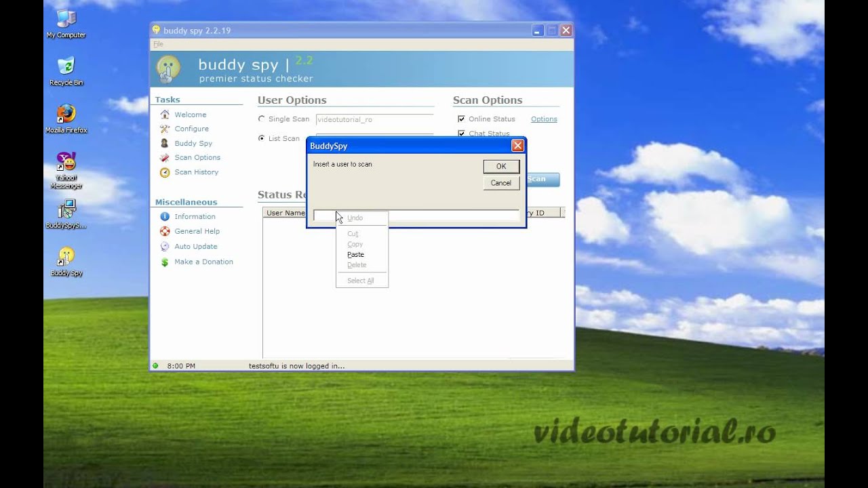Click the Auto Update icon
Image resolution: width=868 pixels, height=488 pixels.
[x=165, y=247]
